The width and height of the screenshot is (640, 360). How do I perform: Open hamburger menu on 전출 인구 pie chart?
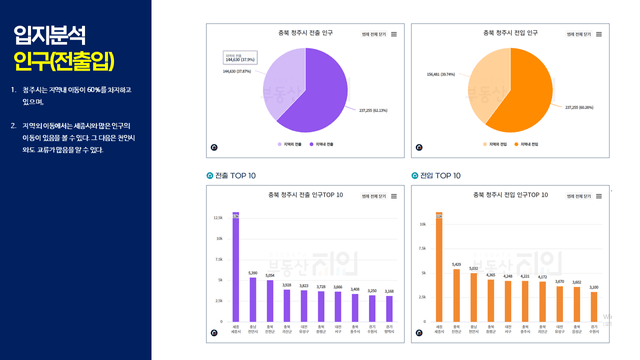click(394, 34)
